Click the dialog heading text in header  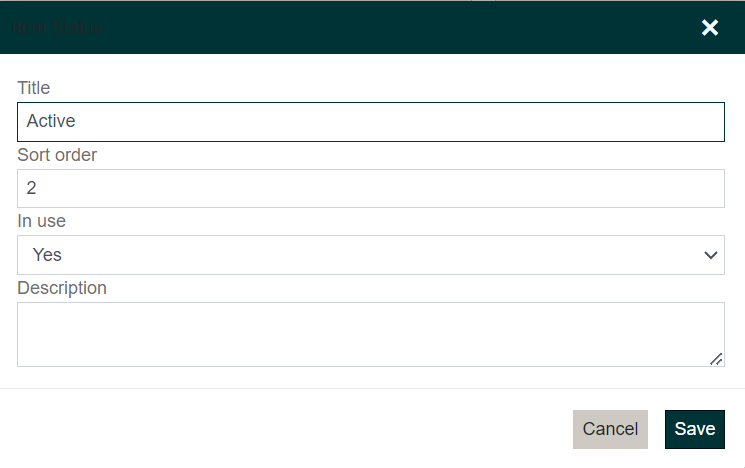(58, 28)
